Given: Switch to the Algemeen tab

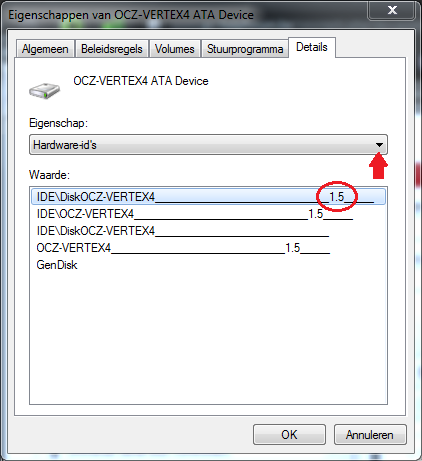Looking at the screenshot, I should 45,49.
